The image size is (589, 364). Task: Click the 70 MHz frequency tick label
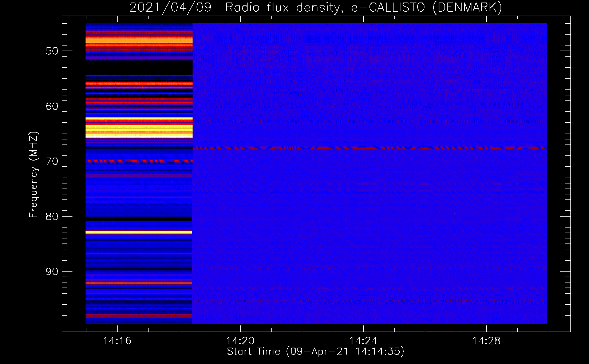[x=52, y=161]
